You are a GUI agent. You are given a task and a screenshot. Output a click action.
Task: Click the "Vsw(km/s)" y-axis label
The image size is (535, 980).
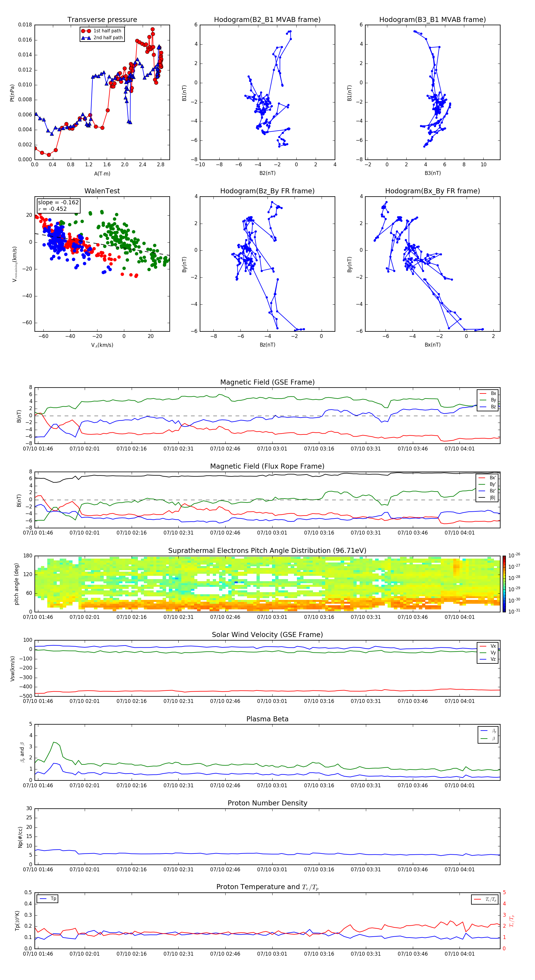(x=12, y=668)
